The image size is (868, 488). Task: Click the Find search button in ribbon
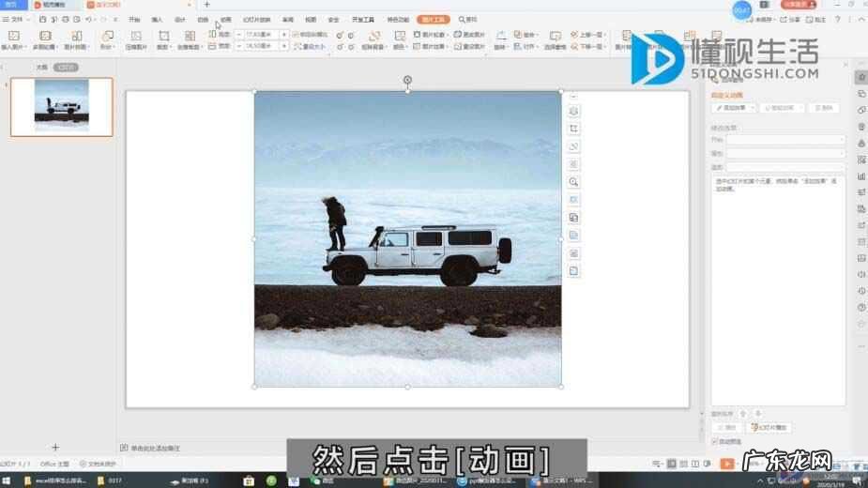[x=467, y=20]
